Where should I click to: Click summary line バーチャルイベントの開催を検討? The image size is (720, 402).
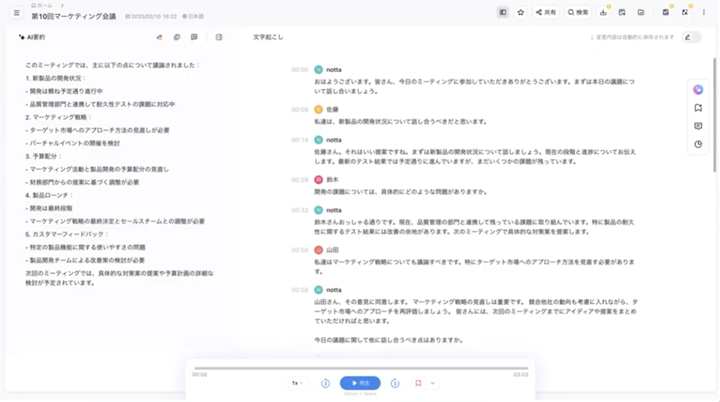coord(73,143)
